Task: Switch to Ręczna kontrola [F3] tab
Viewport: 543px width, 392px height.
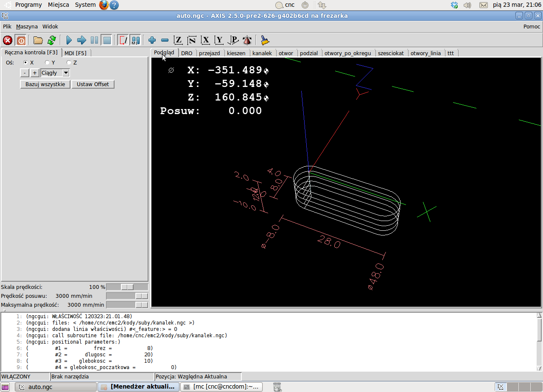Action: point(31,53)
